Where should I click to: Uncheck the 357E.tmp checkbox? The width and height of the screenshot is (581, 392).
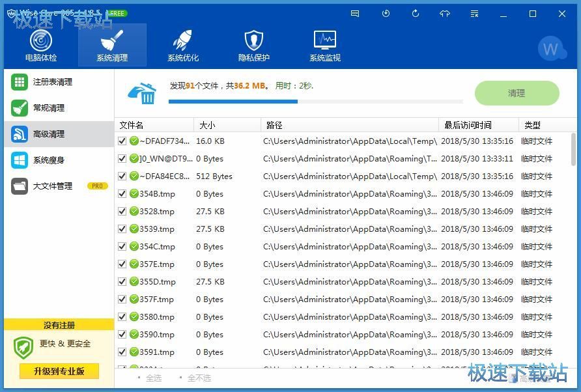pyautogui.click(x=122, y=264)
